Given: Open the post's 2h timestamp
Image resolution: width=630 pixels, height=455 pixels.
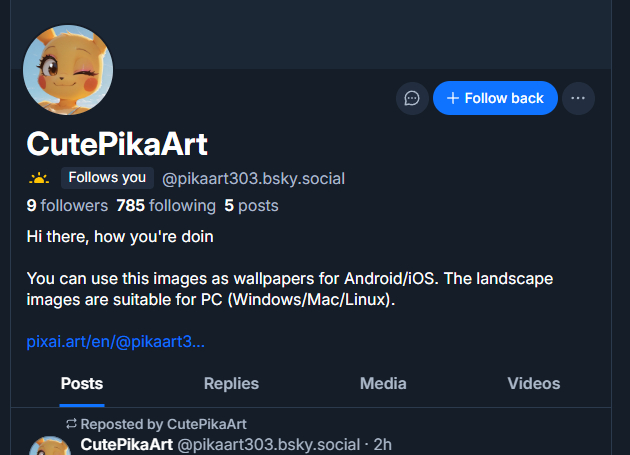Looking at the screenshot, I should click(x=383, y=443).
